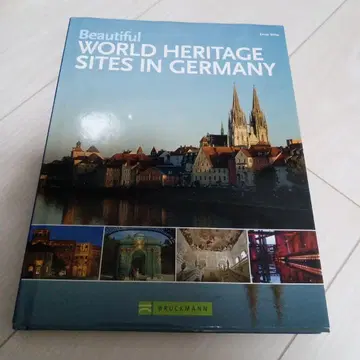Click the "WORLD HERITAGE" title line
The height and width of the screenshot is (360, 360).
[x=172, y=50]
